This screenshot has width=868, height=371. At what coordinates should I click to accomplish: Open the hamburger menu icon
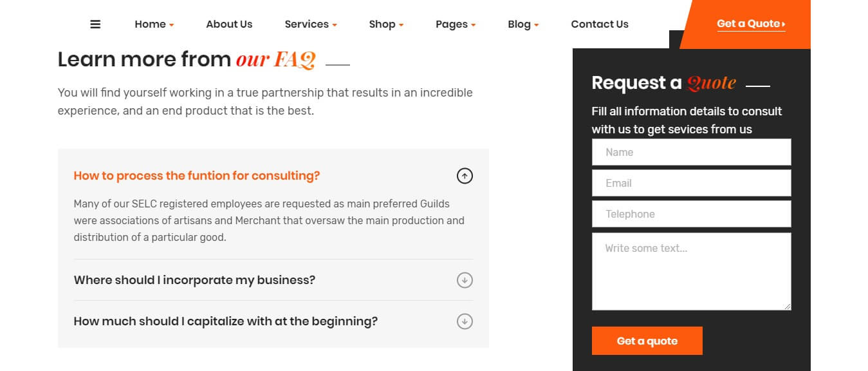tap(95, 24)
